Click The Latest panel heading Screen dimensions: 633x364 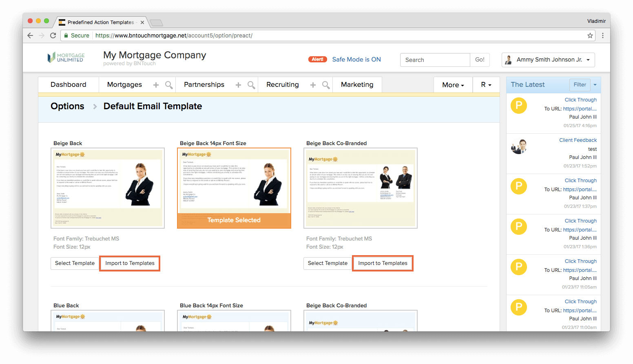pyautogui.click(x=528, y=85)
